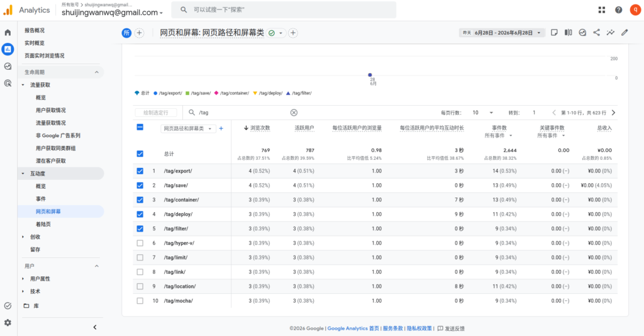
Task: Open the account avatar icon
Action: tap(635, 10)
